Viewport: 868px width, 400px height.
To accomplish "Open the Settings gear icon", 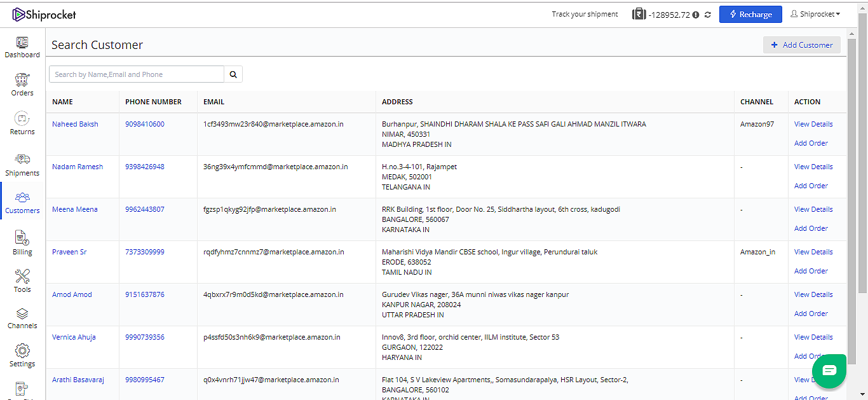I will [22, 351].
